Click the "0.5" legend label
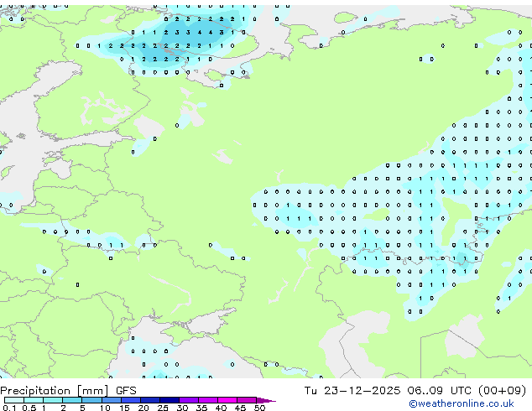 pos(29,408)
